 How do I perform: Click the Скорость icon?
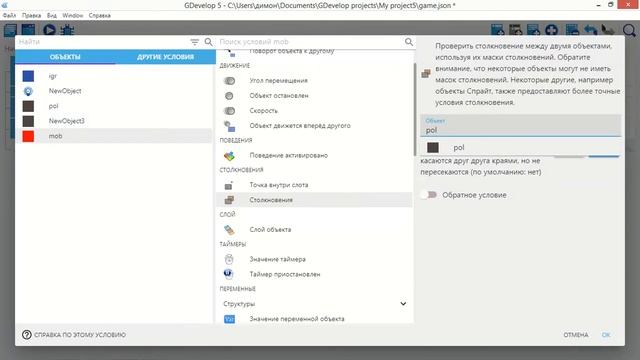pyautogui.click(x=229, y=111)
